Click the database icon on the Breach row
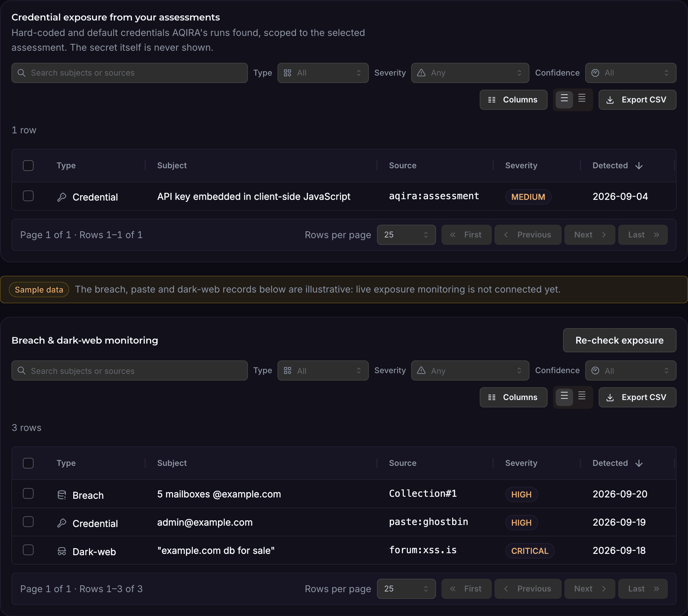 [x=61, y=495]
